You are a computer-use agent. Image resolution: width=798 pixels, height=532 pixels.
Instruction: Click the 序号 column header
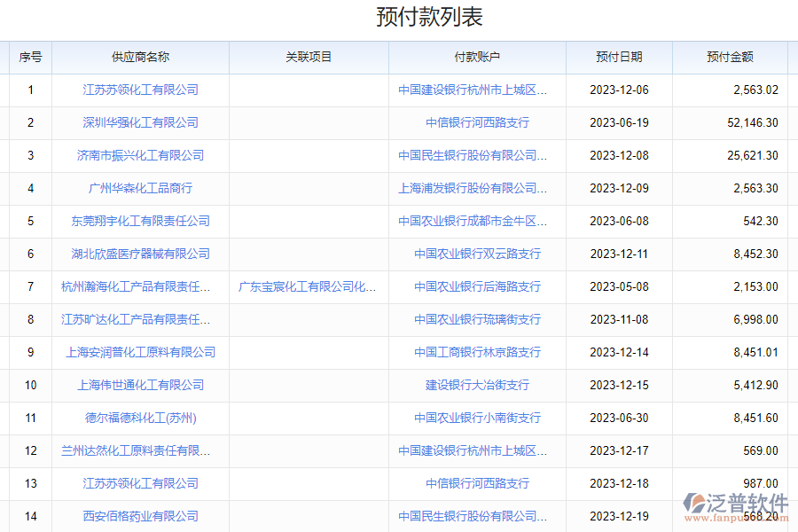(30, 57)
